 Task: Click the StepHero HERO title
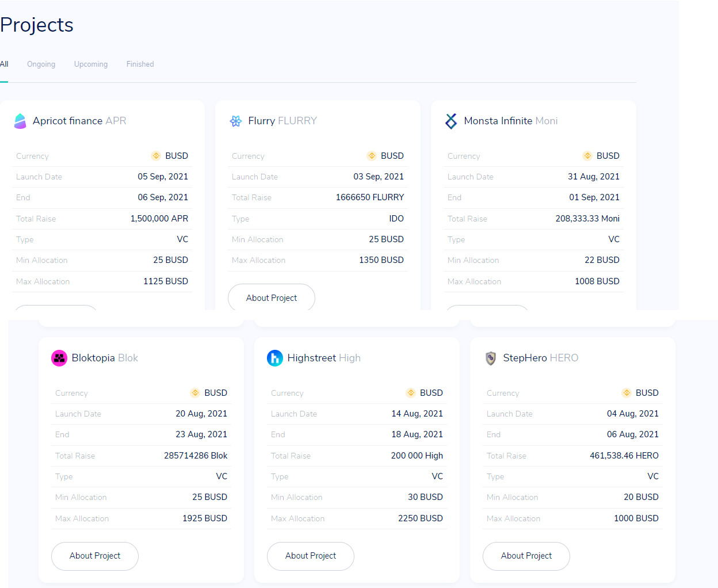point(541,358)
